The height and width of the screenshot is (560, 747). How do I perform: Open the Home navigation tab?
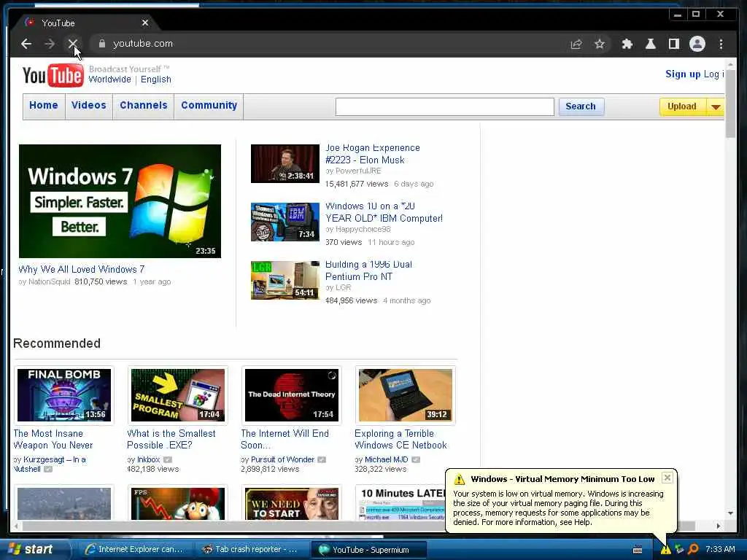43,105
